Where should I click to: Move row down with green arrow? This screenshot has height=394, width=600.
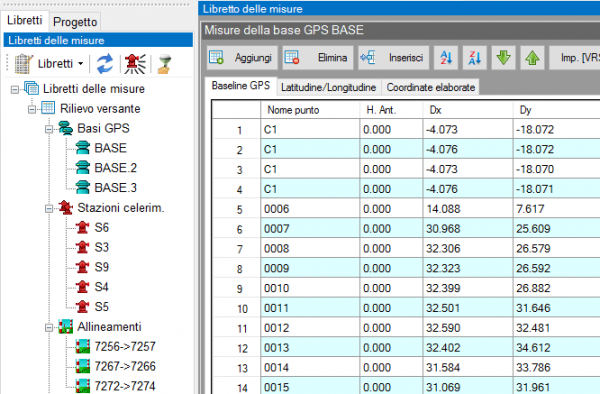point(503,58)
